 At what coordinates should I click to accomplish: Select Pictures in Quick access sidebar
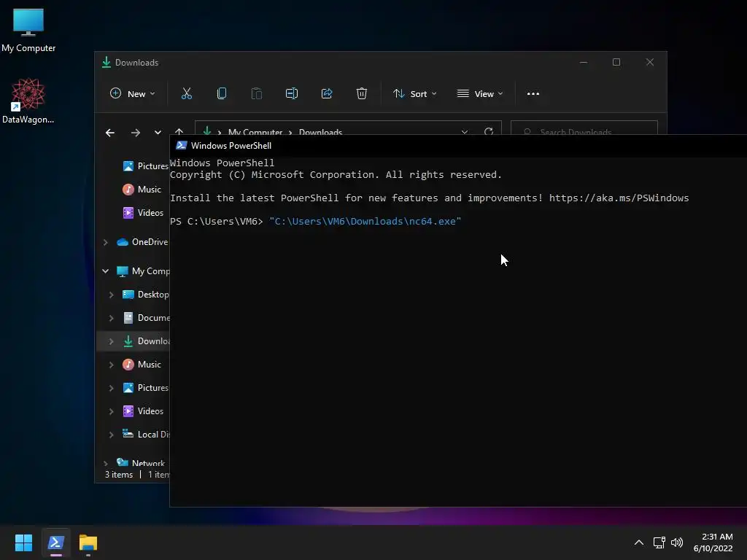[145, 166]
